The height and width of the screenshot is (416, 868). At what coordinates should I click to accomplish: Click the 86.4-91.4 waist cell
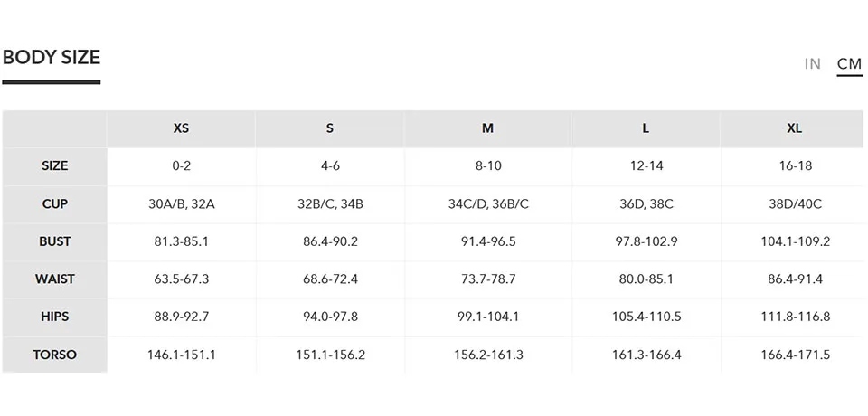tap(795, 279)
